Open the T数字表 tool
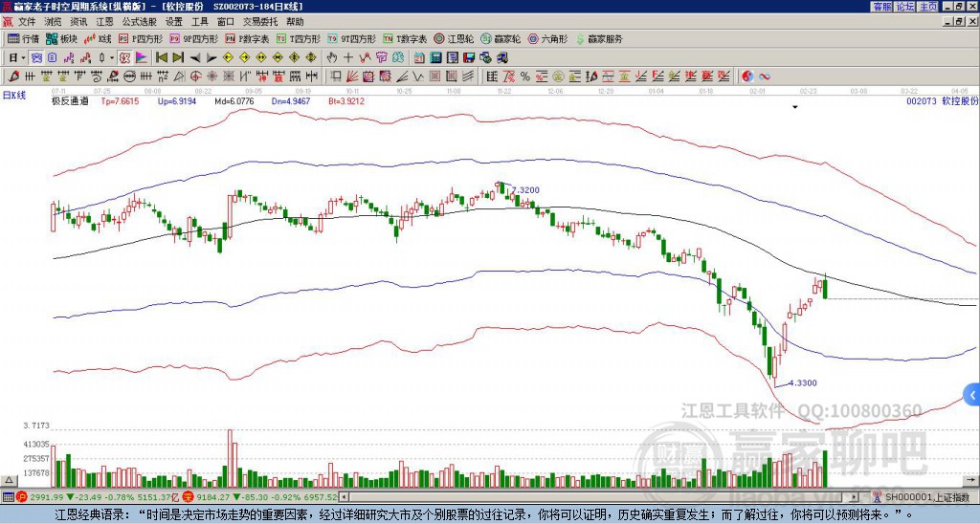980x524 pixels. [x=405, y=38]
